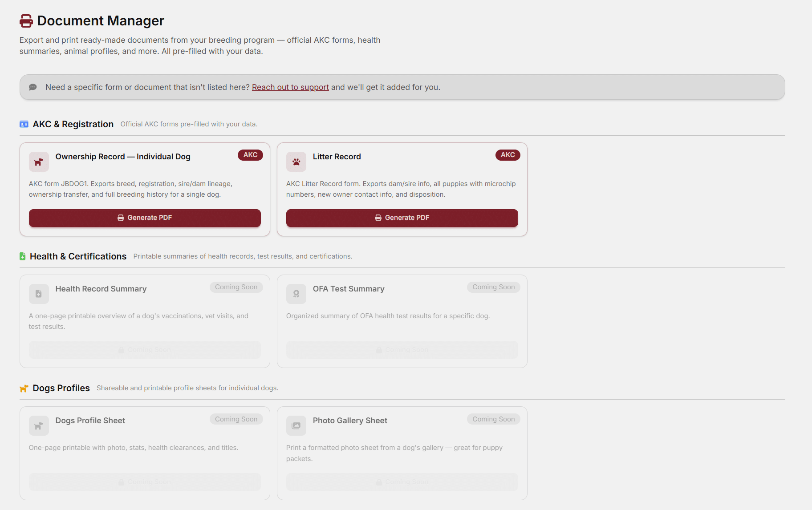Viewport: 812px width, 510px height.
Task: Click the dog icon on Dogs Profile Sheet card
Action: coord(39,425)
